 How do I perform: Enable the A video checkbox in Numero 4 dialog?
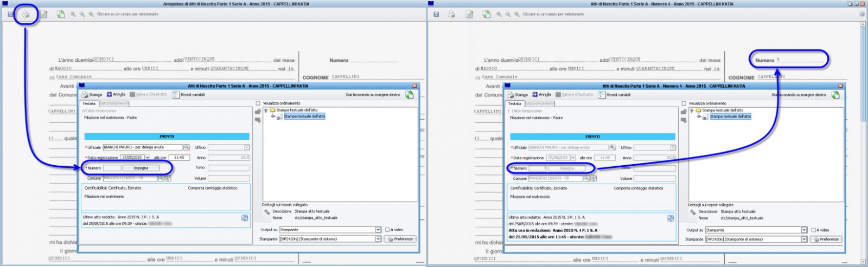click(813, 230)
